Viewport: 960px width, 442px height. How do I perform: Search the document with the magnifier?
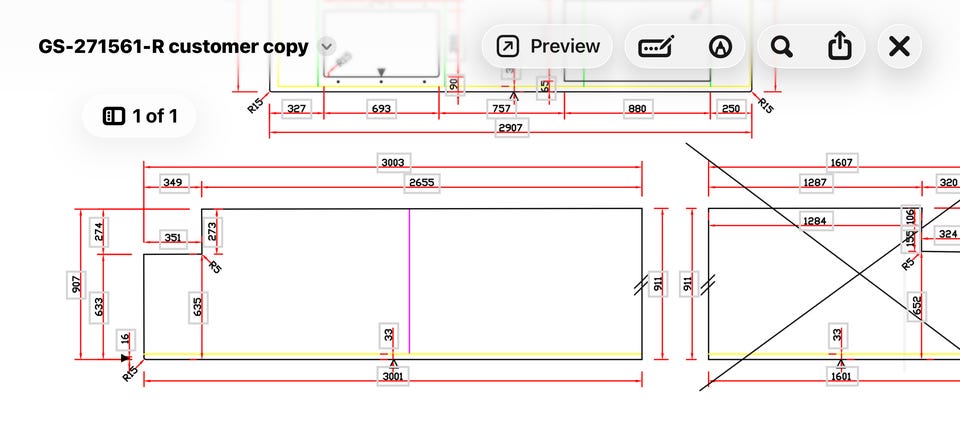[781, 47]
